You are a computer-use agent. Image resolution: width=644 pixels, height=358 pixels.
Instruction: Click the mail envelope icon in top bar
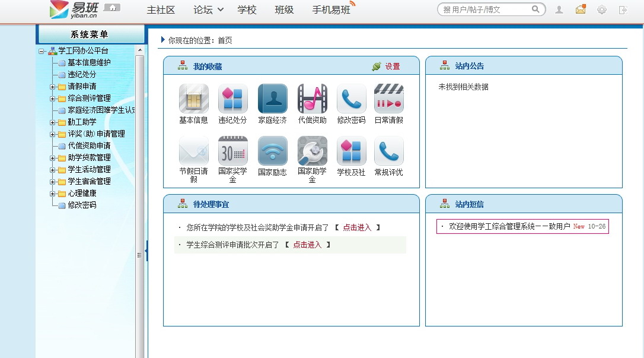point(581,9)
